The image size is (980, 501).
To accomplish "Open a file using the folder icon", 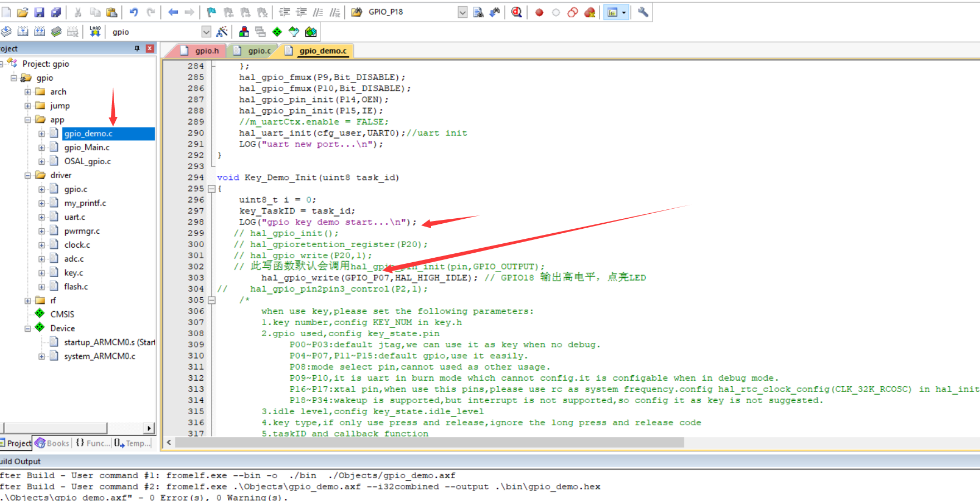I will (22, 12).
